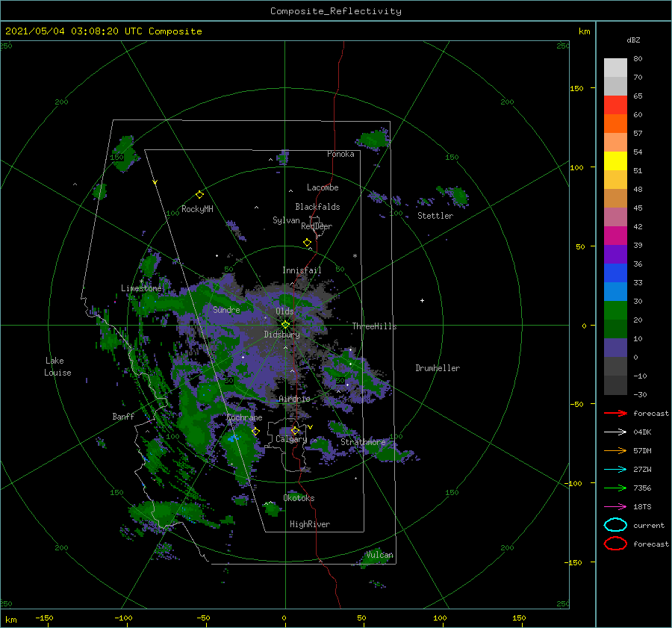Click the Airdrie city label
Screen dimensions: 672x628
point(294,399)
